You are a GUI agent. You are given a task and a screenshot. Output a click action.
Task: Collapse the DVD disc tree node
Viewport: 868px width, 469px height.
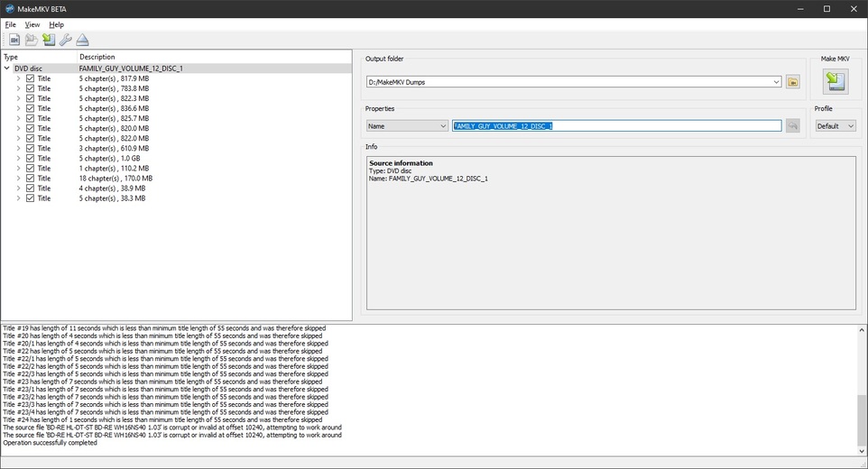[7, 69]
